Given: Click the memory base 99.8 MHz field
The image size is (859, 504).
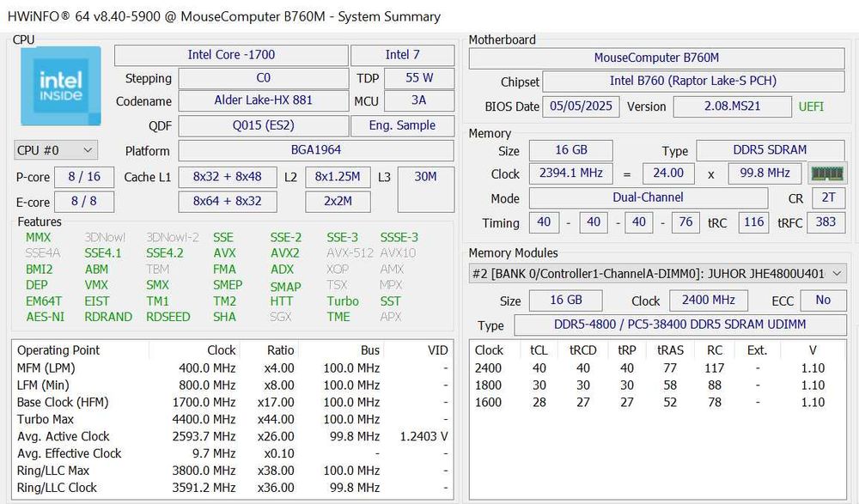Looking at the screenshot, I should click(x=765, y=173).
